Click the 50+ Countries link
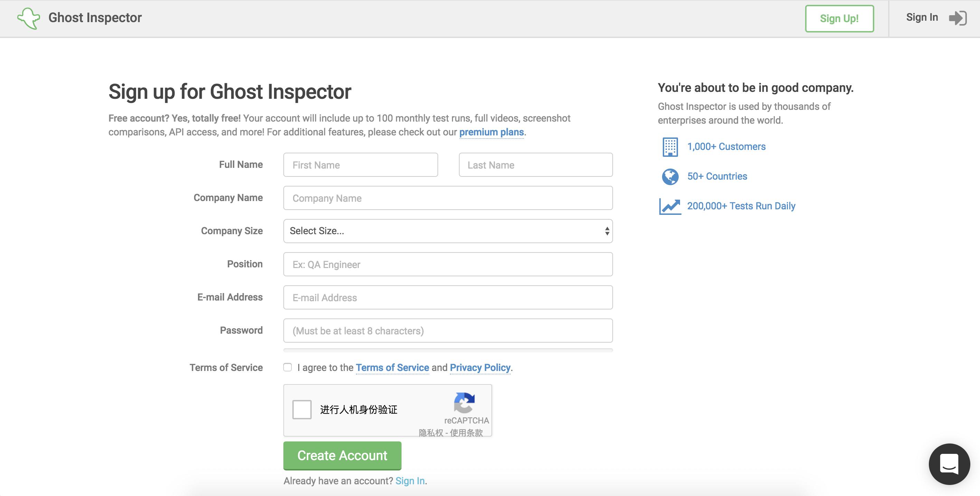980x496 pixels. click(x=717, y=176)
